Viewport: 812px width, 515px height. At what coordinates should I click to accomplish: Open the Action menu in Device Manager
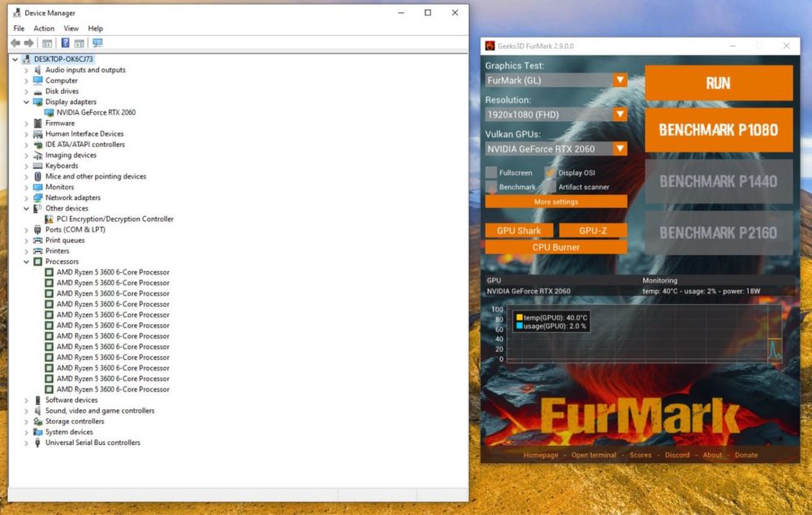(44, 28)
